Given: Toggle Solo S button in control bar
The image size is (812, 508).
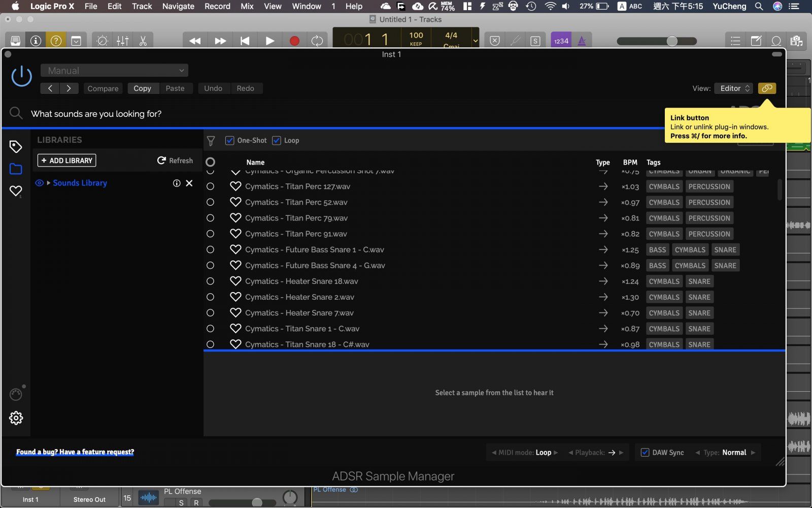Looking at the screenshot, I should click(535, 41).
